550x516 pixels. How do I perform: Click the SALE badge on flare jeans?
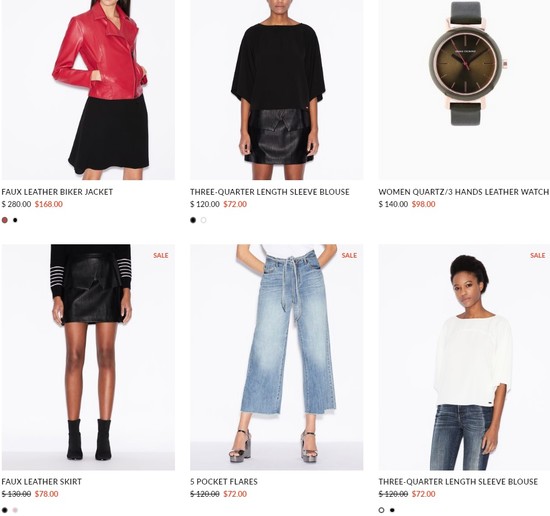click(349, 255)
